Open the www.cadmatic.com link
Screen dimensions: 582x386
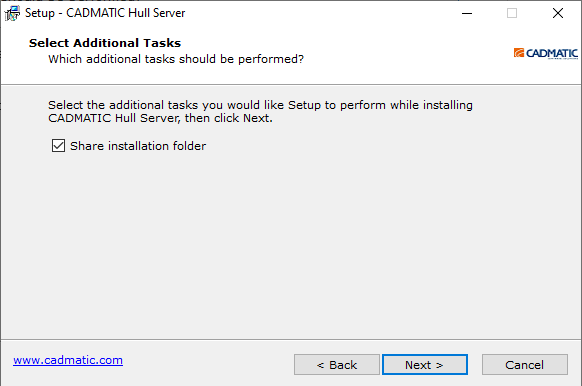(68, 360)
